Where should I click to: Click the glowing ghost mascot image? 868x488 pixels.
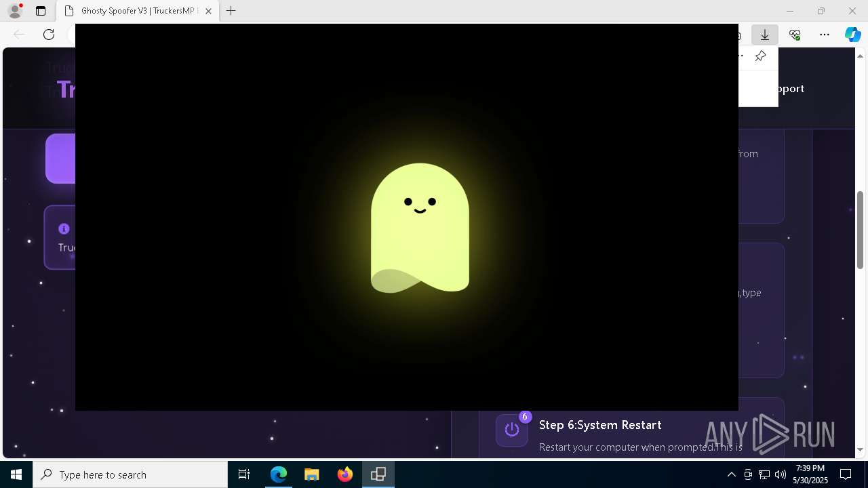click(420, 228)
